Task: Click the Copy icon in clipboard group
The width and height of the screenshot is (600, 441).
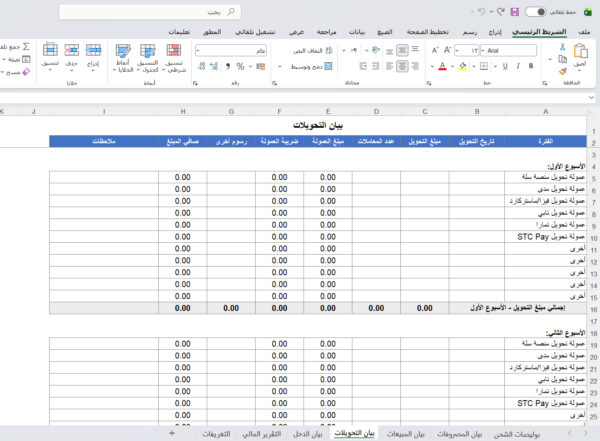Action: [x=562, y=59]
